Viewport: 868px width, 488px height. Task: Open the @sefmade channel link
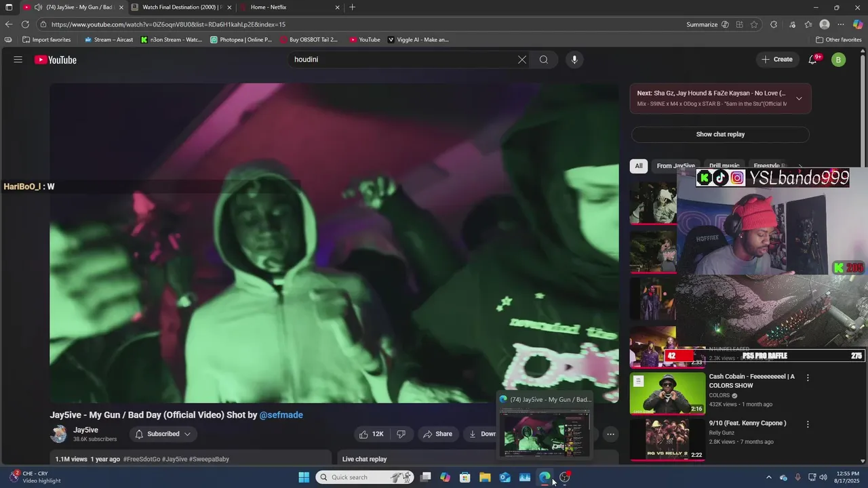pos(281,415)
